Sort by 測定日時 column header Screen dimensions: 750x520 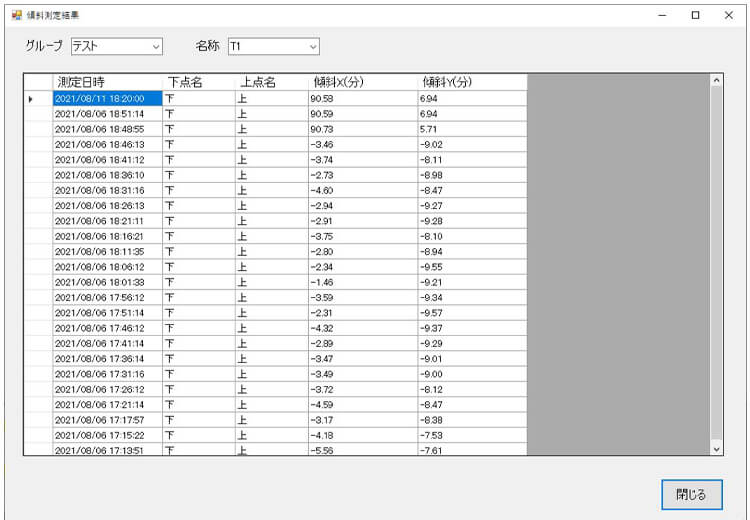click(x=108, y=82)
